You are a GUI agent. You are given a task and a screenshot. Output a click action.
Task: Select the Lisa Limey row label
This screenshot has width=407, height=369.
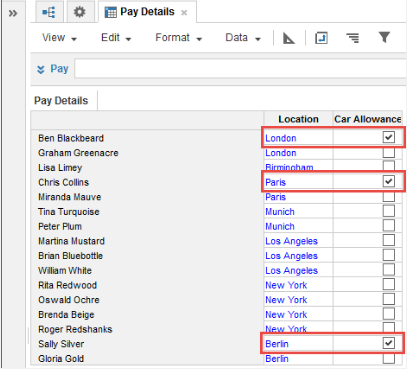pyautogui.click(x=60, y=168)
